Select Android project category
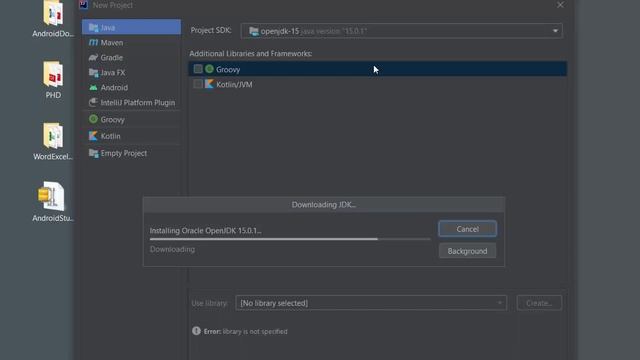This screenshot has width=640, height=360. pos(131,88)
